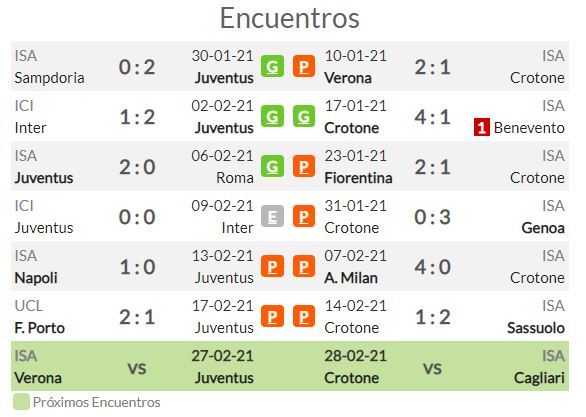Click the orange P badge beside Verona 10-01-21
Screen dimensions: 586x417
303,67
